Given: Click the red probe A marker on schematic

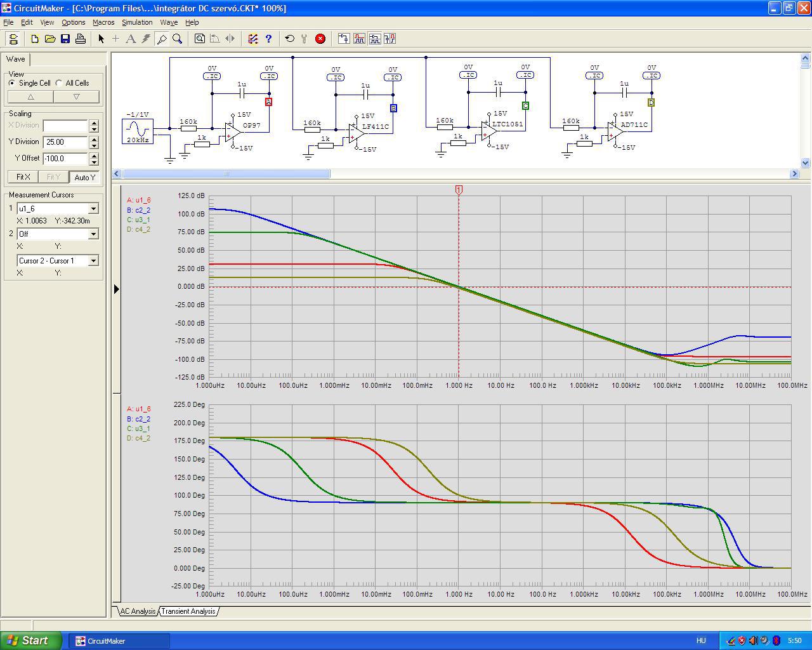Looking at the screenshot, I should (269, 102).
